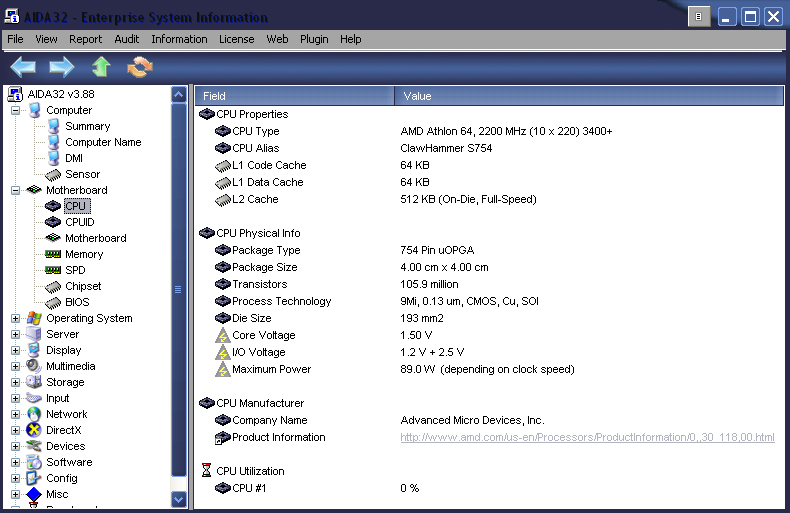This screenshot has width=790, height=513.
Task: Click the green Up arrow toolbar button
Action: pyautogui.click(x=101, y=67)
